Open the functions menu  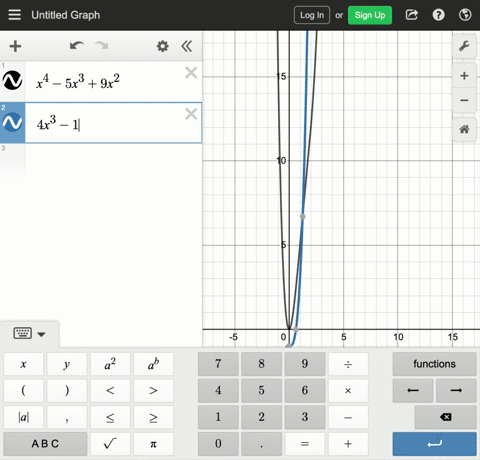[x=435, y=364]
